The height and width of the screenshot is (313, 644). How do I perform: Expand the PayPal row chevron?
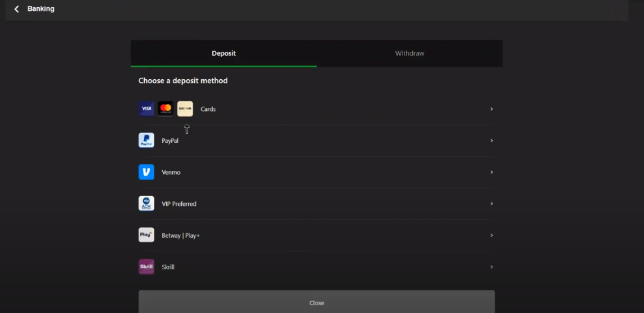(491, 140)
